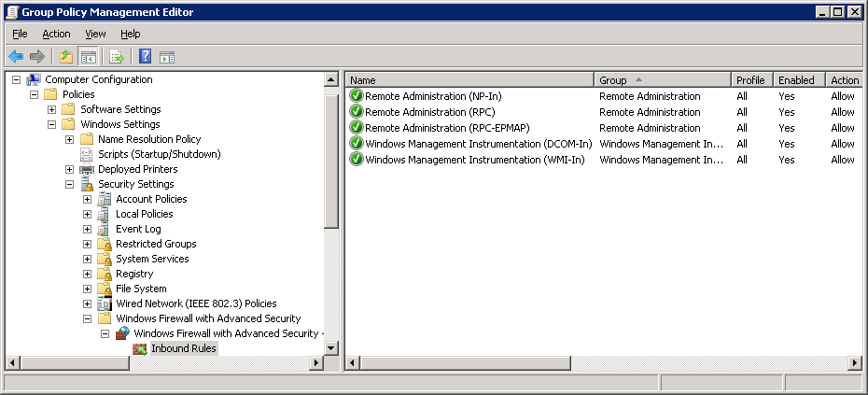Click the Wired Network policies icon
Image resolution: width=868 pixels, height=395 pixels.
pyautogui.click(x=105, y=303)
